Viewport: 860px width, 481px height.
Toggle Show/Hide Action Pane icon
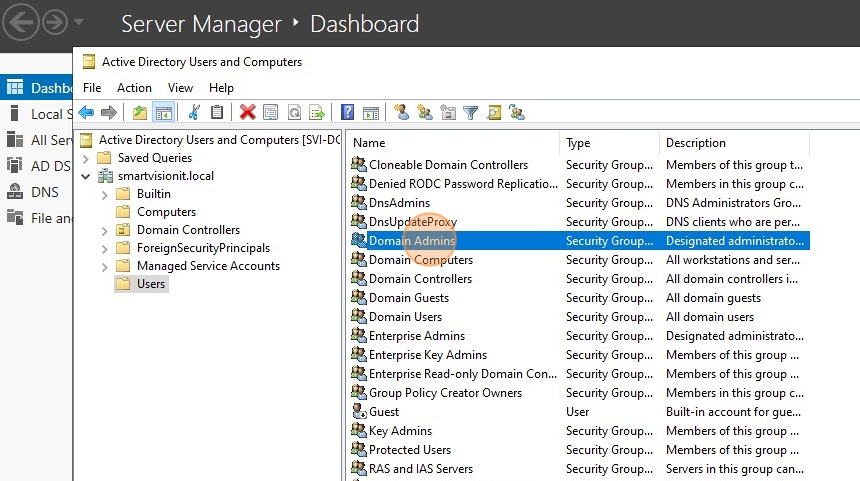click(x=371, y=113)
